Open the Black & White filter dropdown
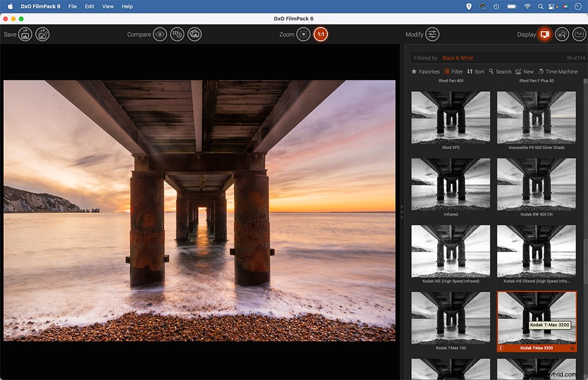Viewport: 588px width, 380px height. click(458, 57)
